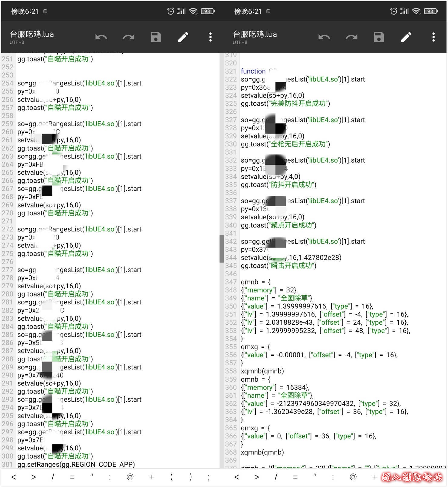Undo last edit in left editor
The height and width of the screenshot is (487, 448).
click(101, 37)
